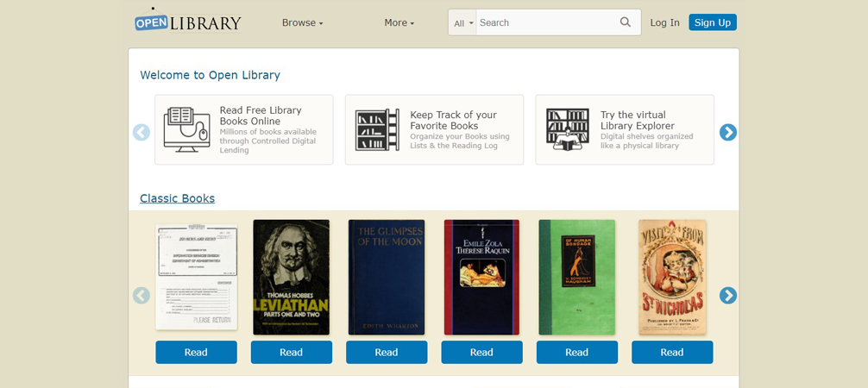This screenshot has height=388, width=868.
Task: Open the More dropdown menu
Action: click(x=399, y=22)
